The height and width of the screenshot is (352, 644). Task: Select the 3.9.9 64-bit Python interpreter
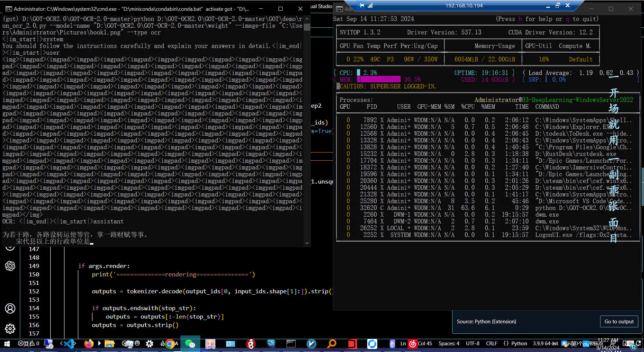pyautogui.click(x=545, y=344)
